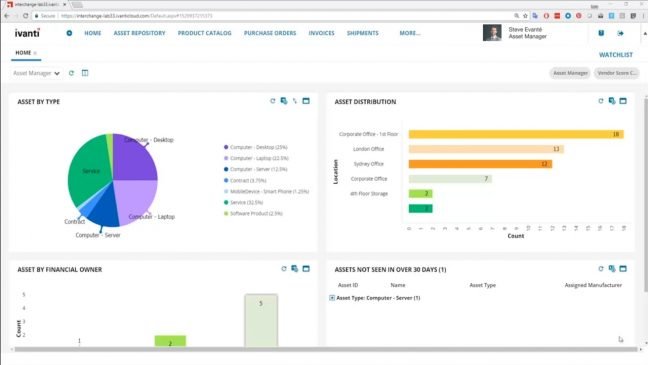
Task: Open SHIPMENTS menu
Action: click(x=362, y=33)
